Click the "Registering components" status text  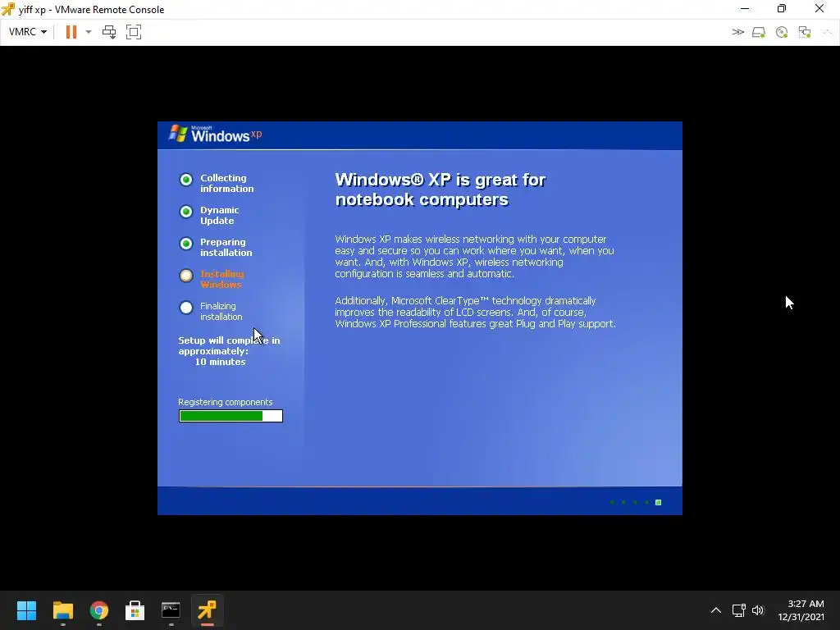225,402
